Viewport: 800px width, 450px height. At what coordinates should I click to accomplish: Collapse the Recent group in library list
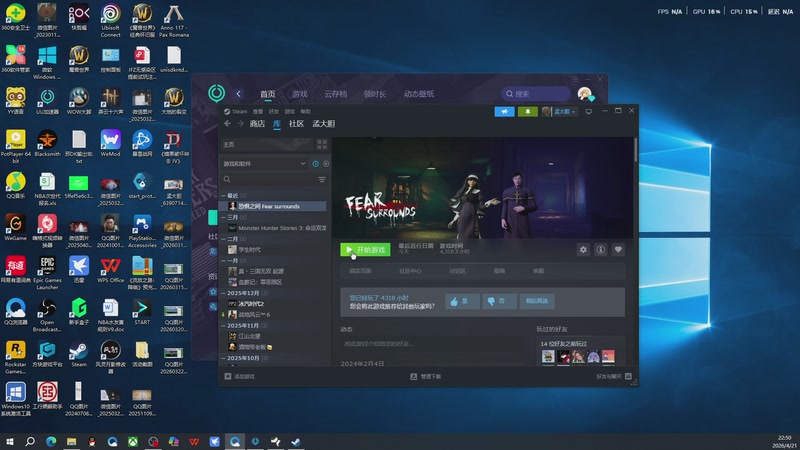(223, 195)
